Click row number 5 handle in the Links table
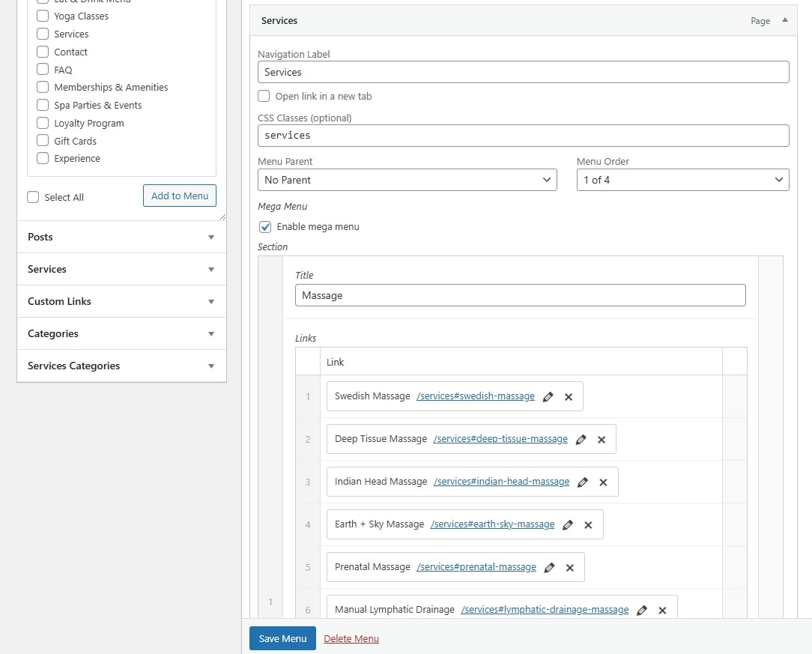The image size is (812, 654). (x=308, y=568)
